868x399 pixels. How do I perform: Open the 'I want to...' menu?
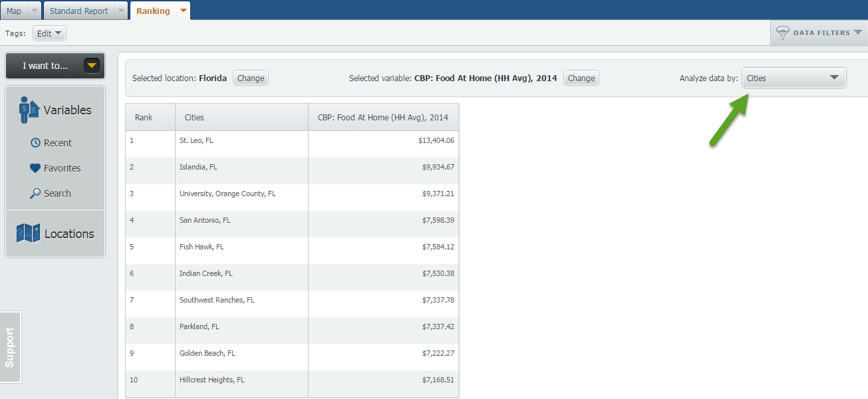(x=55, y=66)
